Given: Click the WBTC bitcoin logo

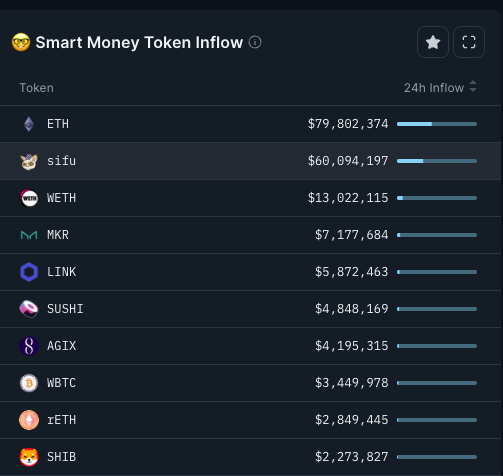Looking at the screenshot, I should [x=29, y=383].
